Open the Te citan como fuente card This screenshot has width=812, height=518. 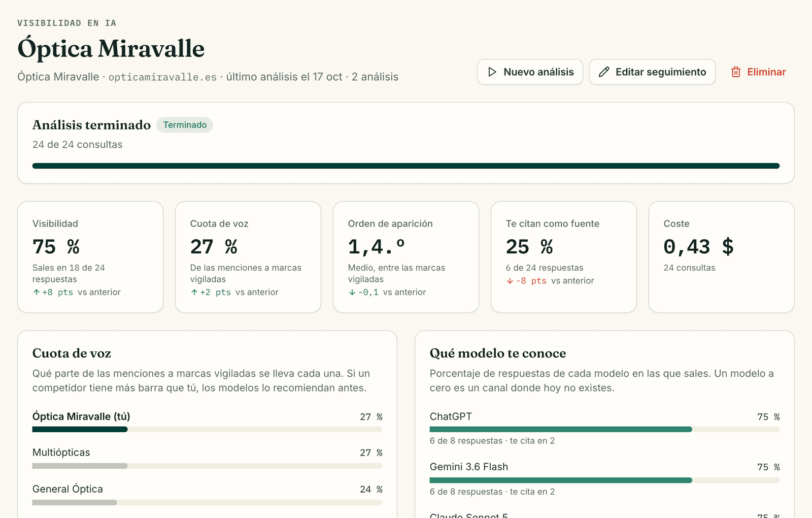(x=564, y=257)
